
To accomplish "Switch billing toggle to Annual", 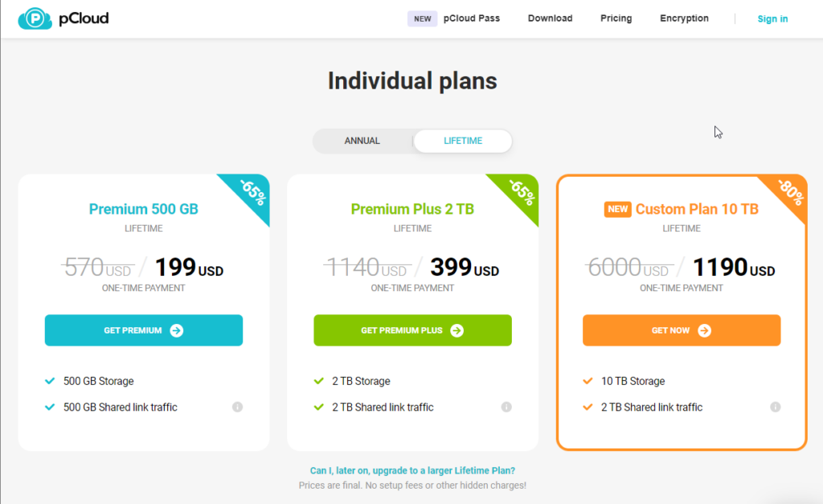I will pos(362,141).
